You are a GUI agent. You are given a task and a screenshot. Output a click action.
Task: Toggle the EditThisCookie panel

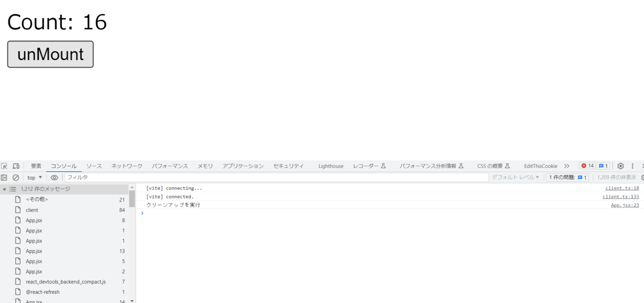pos(540,166)
